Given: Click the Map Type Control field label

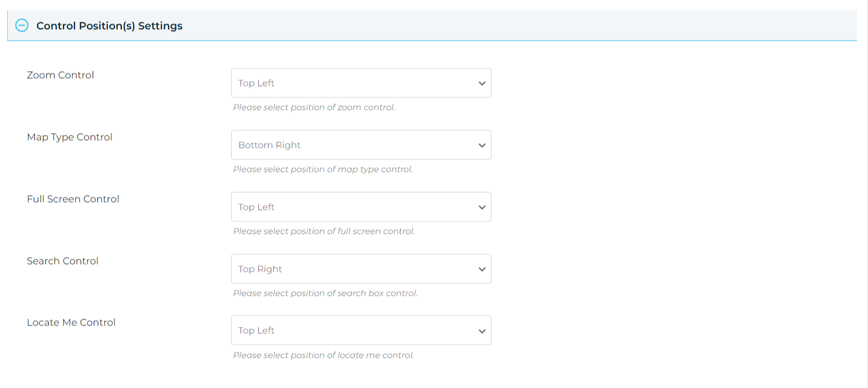Looking at the screenshot, I should point(70,137).
